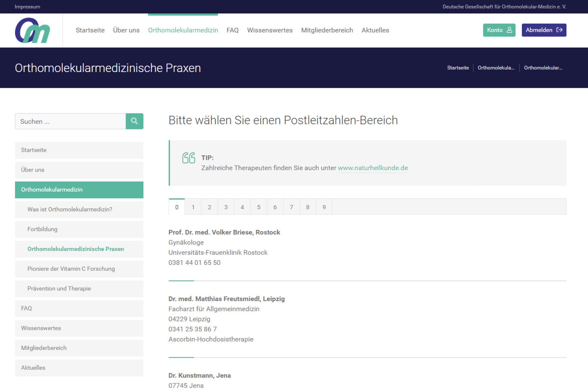Switch to postal code tab 9
The image size is (588, 392).
point(324,207)
